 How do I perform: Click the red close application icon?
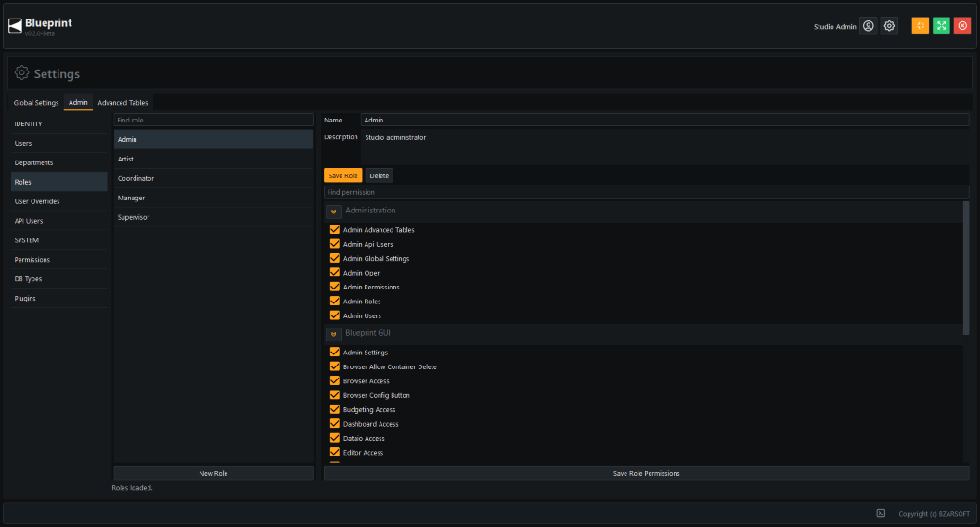962,26
